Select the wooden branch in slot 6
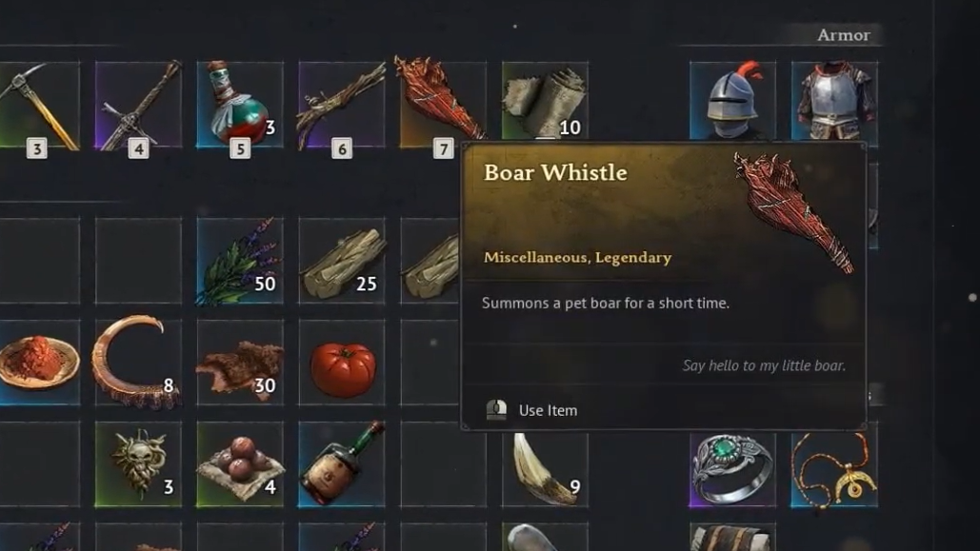Viewport: 980px width, 551px height. pos(342,105)
